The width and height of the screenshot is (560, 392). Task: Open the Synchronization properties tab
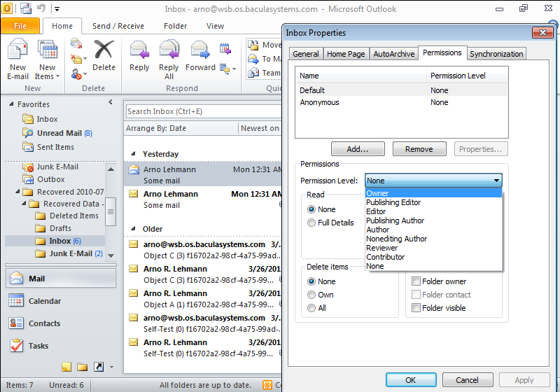pyautogui.click(x=496, y=54)
